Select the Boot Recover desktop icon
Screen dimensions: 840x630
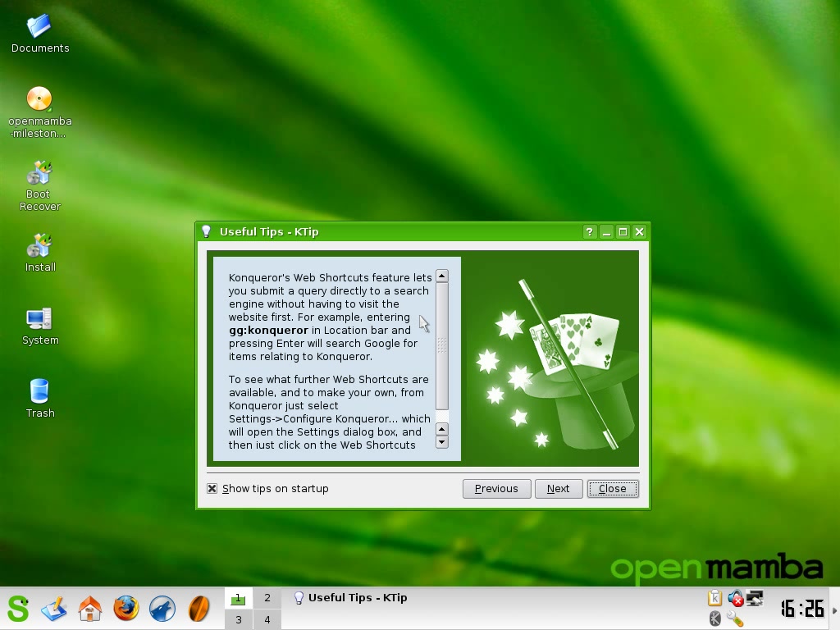click(39, 186)
